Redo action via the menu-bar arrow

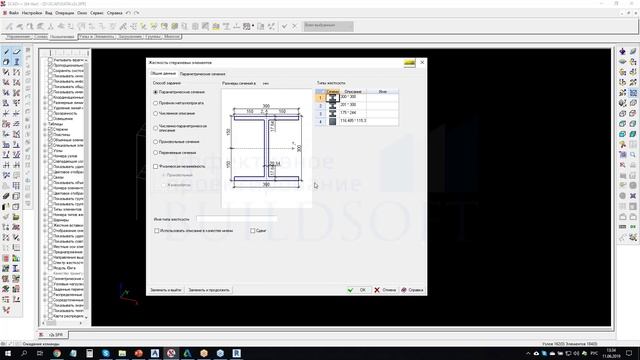[x=137, y=13]
